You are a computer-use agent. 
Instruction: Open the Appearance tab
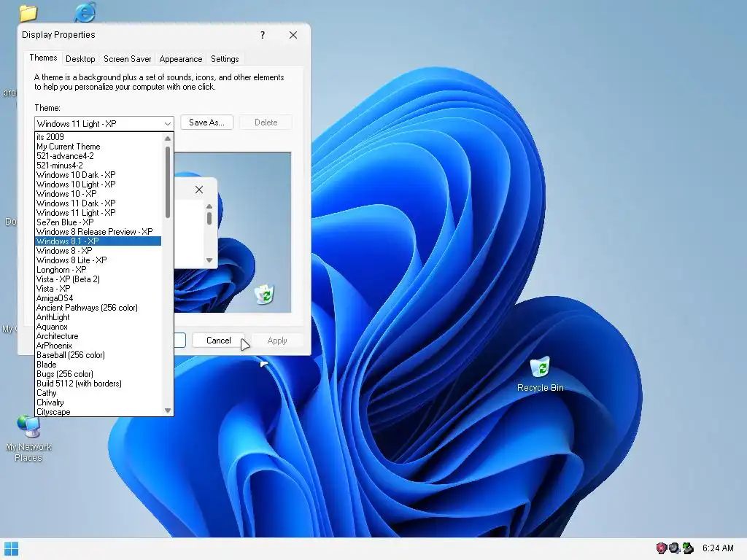coord(181,59)
